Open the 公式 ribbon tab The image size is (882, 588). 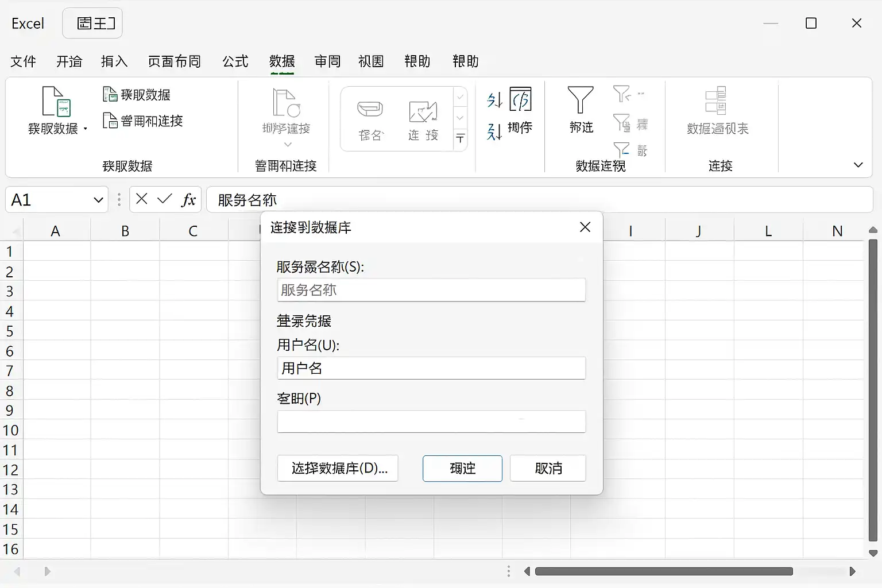pos(235,61)
